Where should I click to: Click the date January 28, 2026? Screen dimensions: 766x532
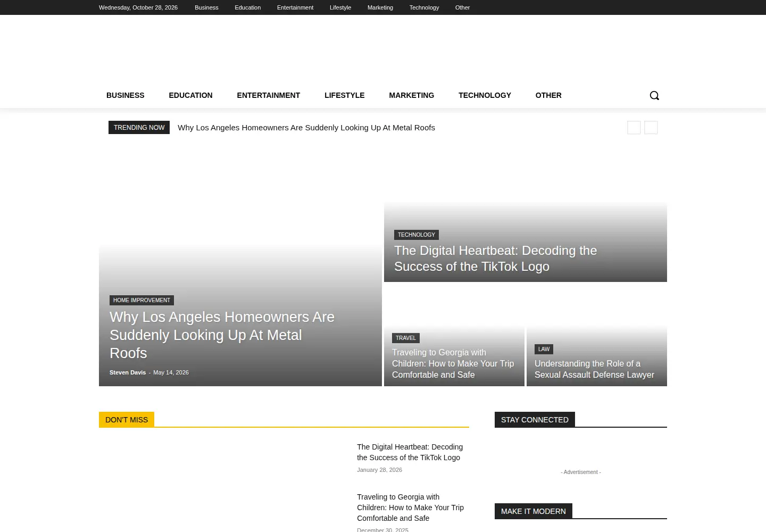(x=379, y=470)
